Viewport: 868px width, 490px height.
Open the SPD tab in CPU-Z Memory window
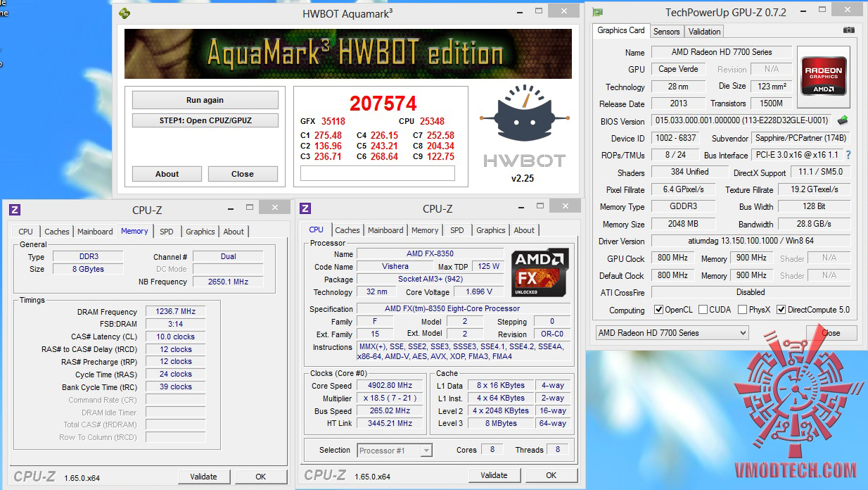coord(166,232)
